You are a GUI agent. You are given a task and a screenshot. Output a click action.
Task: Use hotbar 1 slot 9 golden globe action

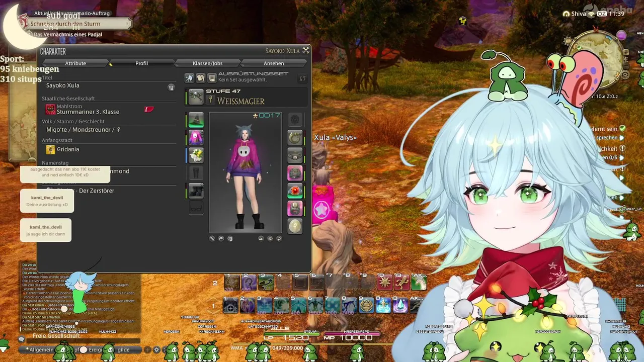tap(366, 305)
